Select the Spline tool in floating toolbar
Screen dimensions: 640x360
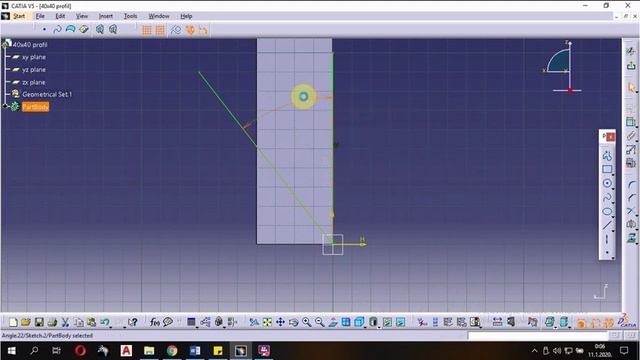607,198
